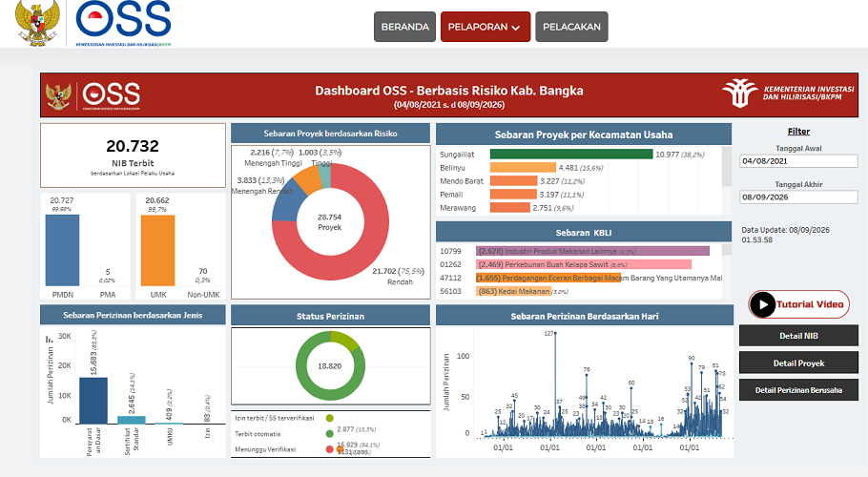Viewport: 868px width, 477px height.
Task: Click the Filter heading link
Action: (x=798, y=131)
